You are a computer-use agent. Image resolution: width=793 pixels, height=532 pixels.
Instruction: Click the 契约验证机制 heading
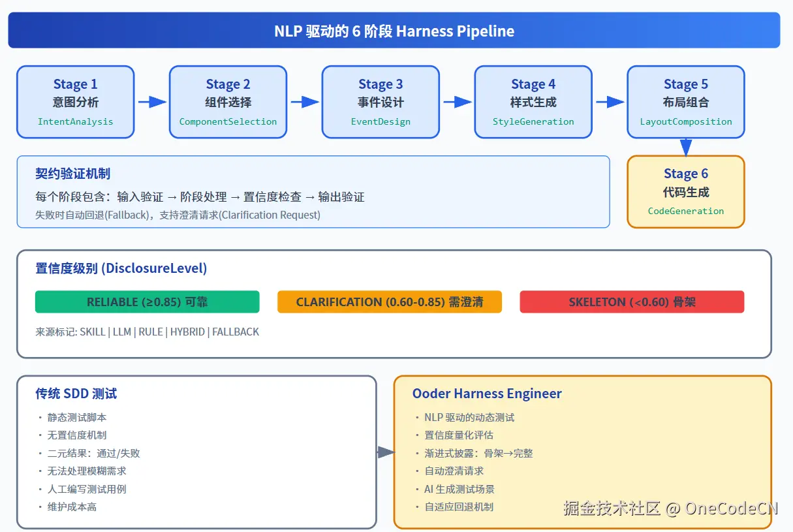pyautogui.click(x=72, y=174)
